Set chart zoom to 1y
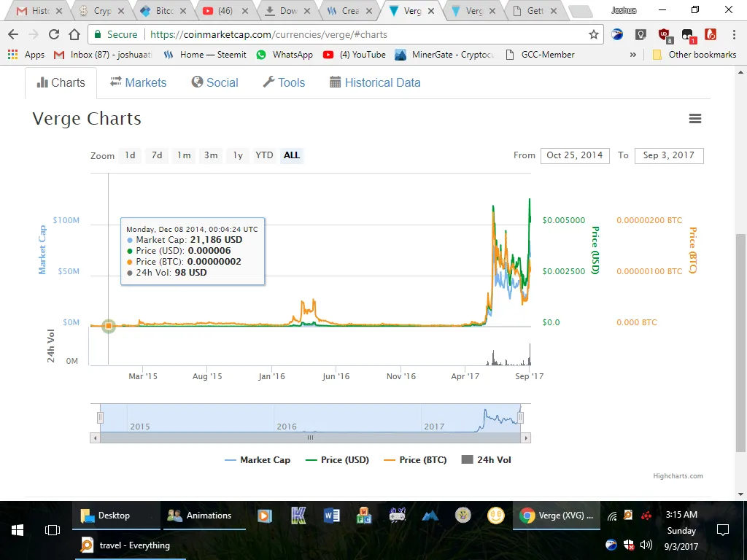 (238, 155)
